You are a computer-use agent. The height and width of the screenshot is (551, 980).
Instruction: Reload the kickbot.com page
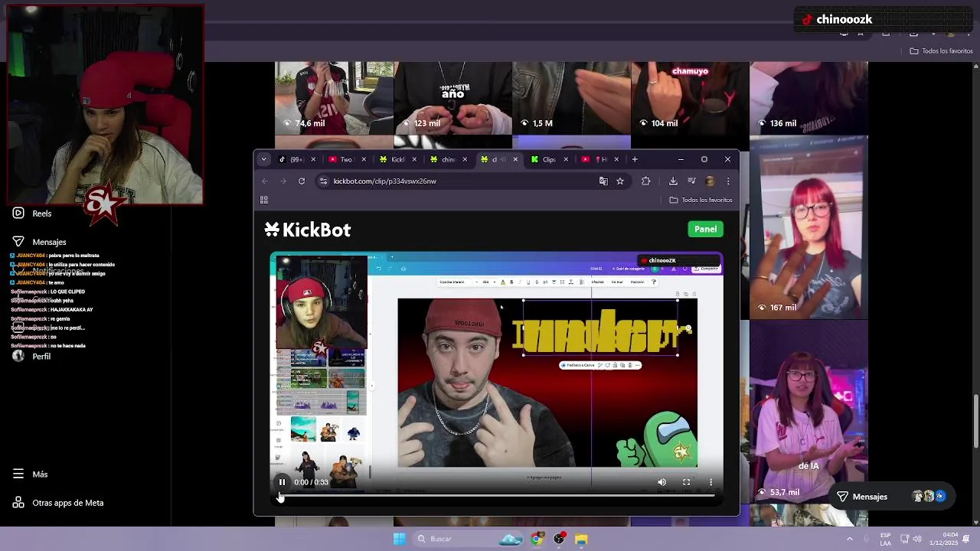tap(302, 181)
